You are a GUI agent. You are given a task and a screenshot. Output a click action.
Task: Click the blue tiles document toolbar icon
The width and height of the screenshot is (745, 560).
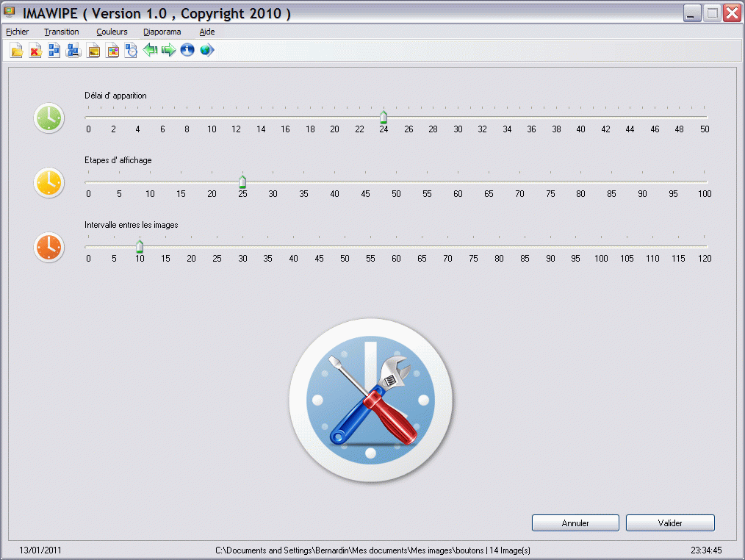click(x=54, y=51)
